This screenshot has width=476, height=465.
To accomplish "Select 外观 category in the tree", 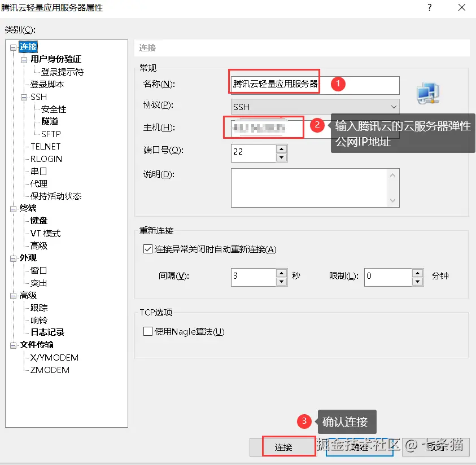I will point(28,258).
